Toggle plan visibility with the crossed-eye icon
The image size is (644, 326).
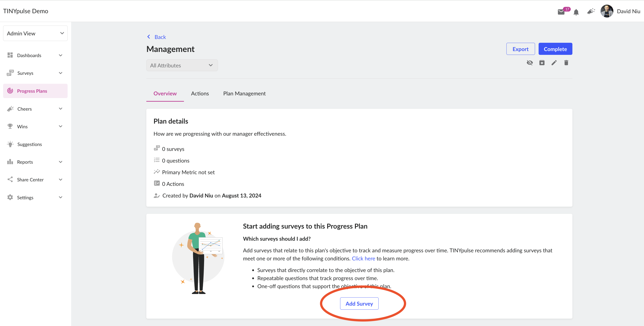529,62
